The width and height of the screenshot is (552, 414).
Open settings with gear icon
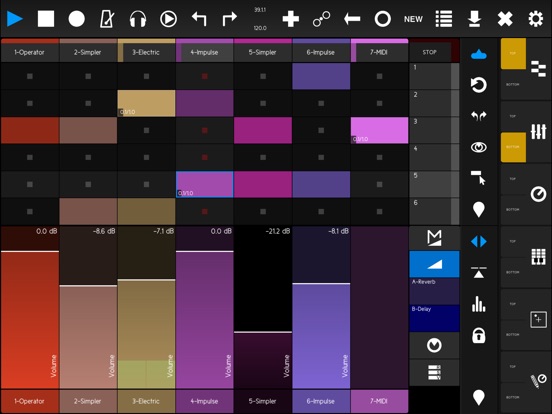[x=535, y=19]
